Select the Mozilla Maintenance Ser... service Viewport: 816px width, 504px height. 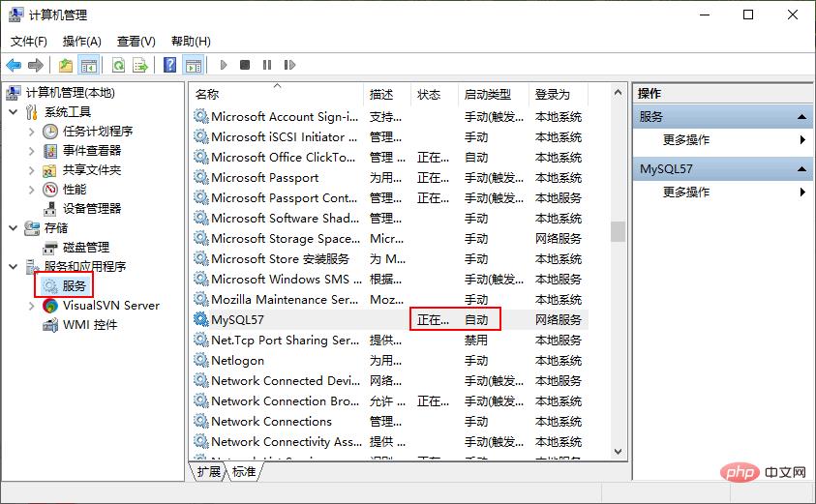(x=390, y=300)
